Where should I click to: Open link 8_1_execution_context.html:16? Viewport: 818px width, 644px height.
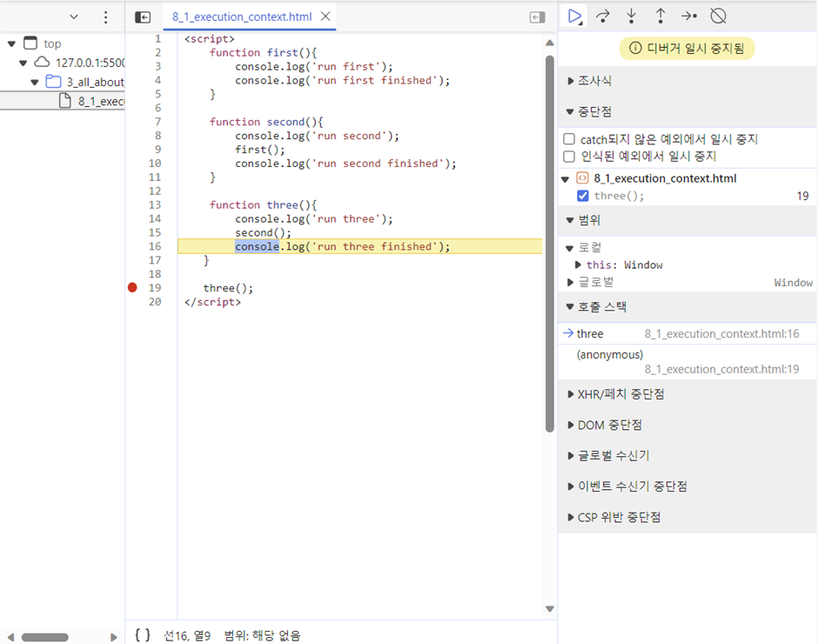click(x=721, y=333)
